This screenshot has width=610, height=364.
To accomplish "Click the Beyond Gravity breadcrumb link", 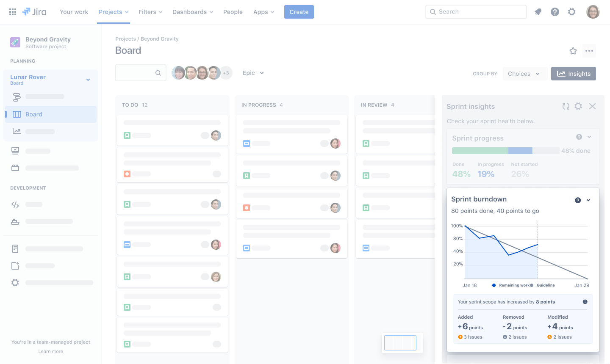I will pos(160,39).
